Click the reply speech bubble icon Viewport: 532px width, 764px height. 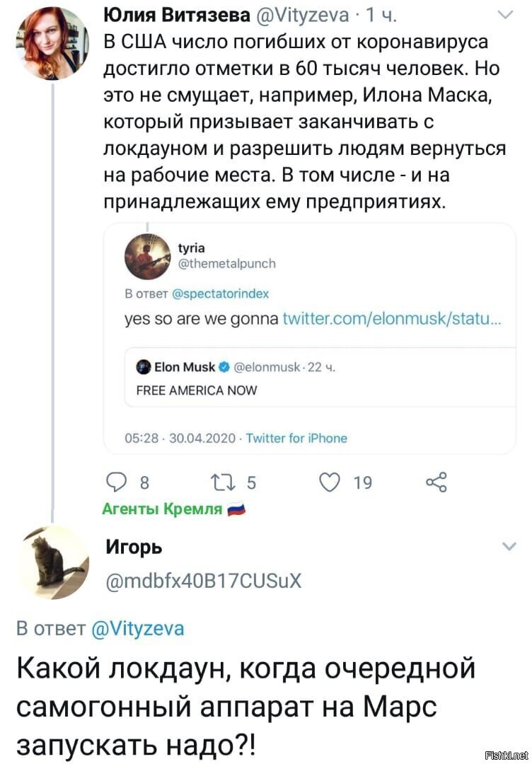coord(116,482)
